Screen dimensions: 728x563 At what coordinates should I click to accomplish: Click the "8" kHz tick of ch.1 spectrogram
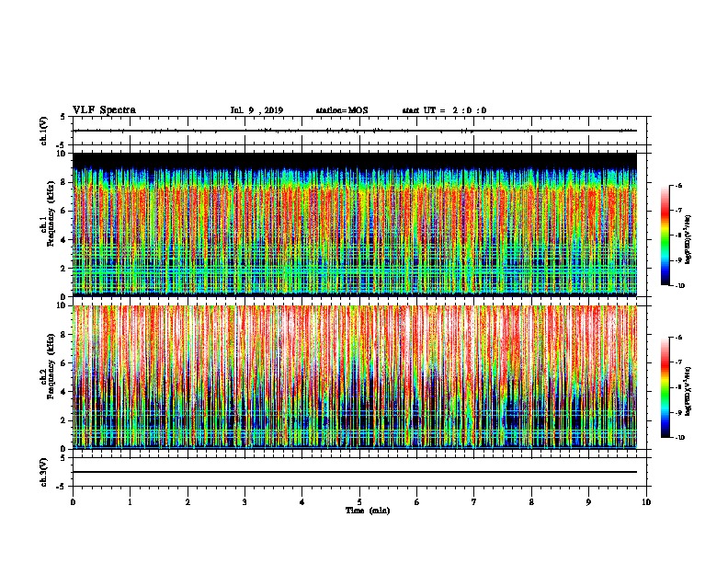[x=63, y=182]
